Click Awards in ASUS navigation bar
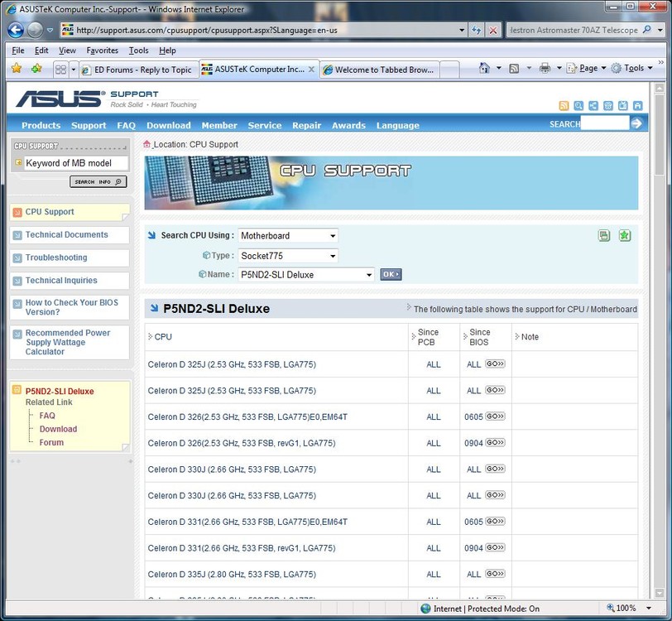The height and width of the screenshot is (621, 672). coord(348,125)
